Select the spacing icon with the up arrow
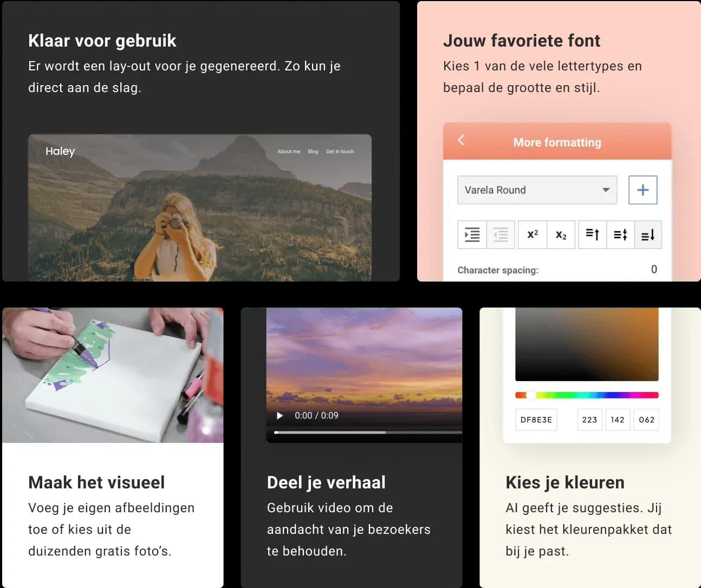 click(x=592, y=235)
